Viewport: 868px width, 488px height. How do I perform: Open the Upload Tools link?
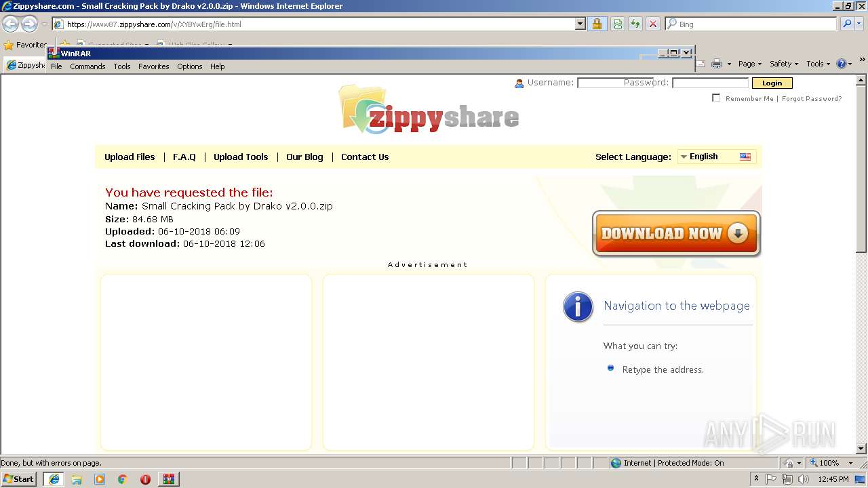pos(241,157)
